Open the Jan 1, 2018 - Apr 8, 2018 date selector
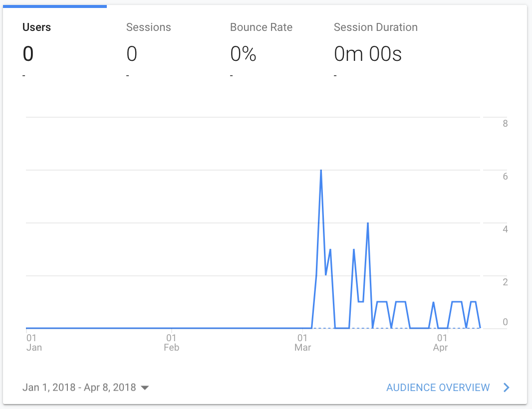The image size is (532, 409). 85,387
